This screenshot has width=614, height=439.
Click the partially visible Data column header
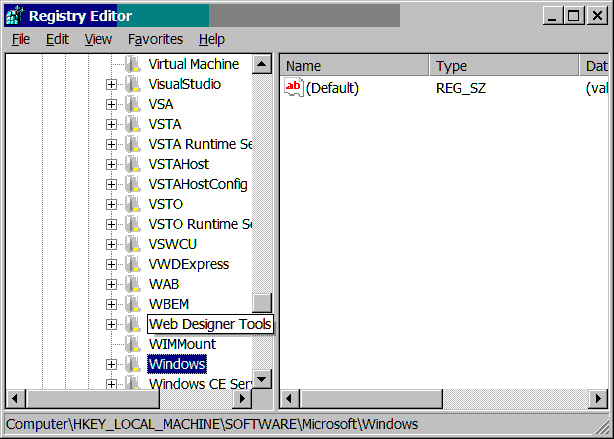tap(594, 66)
